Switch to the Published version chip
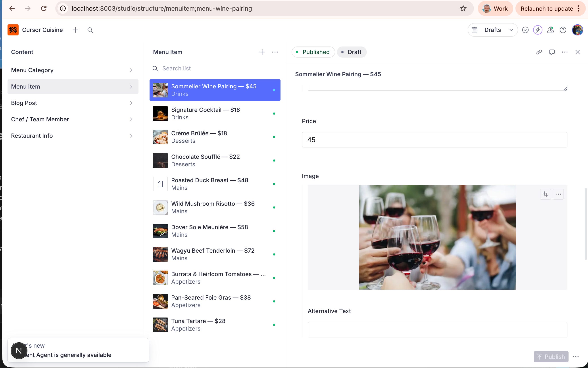The image size is (588, 368). point(313,52)
